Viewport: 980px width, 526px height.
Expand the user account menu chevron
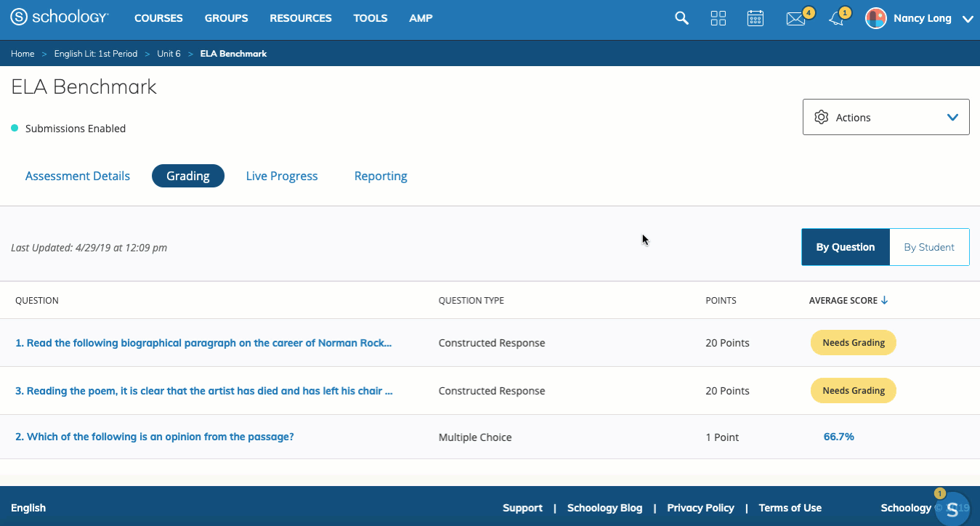(x=967, y=20)
